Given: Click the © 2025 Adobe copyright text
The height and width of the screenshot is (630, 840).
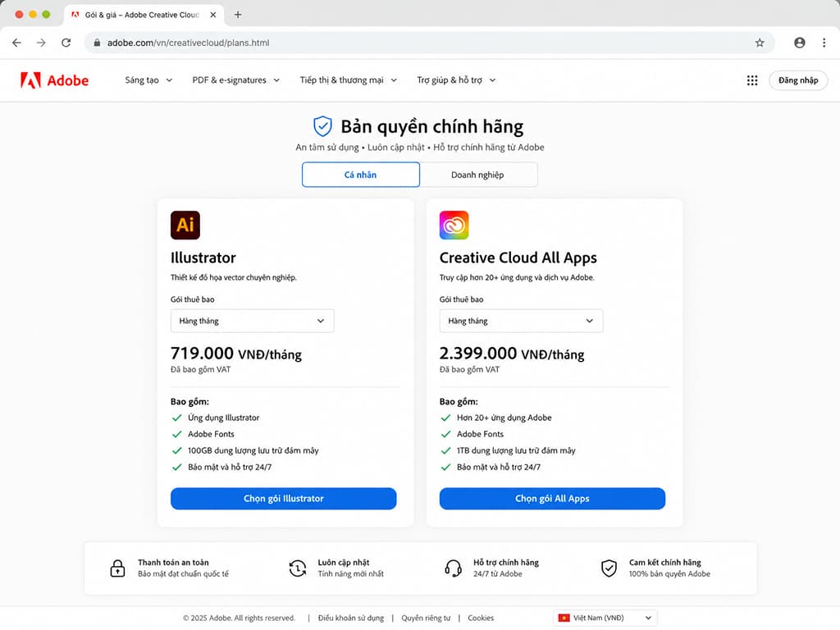Looking at the screenshot, I should tap(239, 618).
